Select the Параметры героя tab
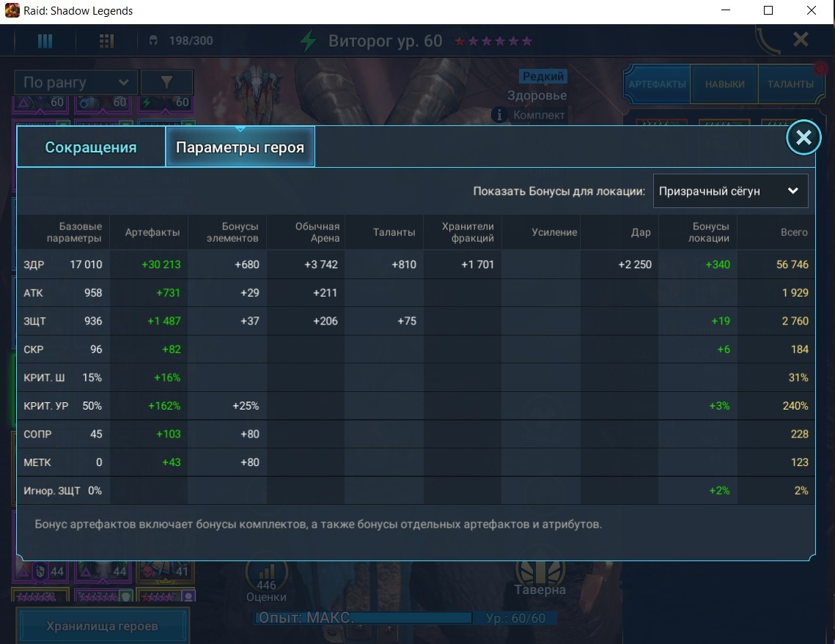Screen dimensions: 835x644 click(x=240, y=147)
